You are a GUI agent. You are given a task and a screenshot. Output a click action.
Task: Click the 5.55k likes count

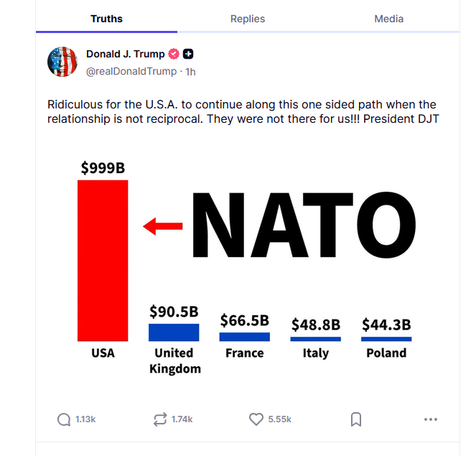(x=279, y=419)
